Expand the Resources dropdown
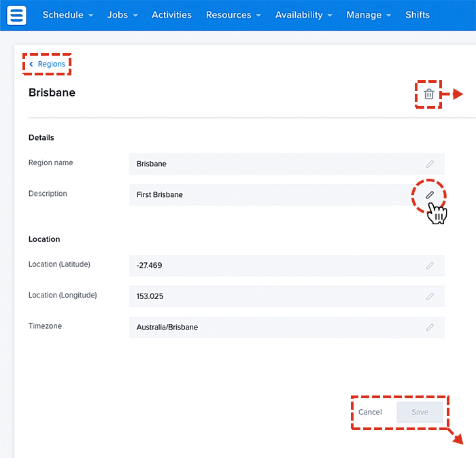Screen dimensions: 476x458 233,15
